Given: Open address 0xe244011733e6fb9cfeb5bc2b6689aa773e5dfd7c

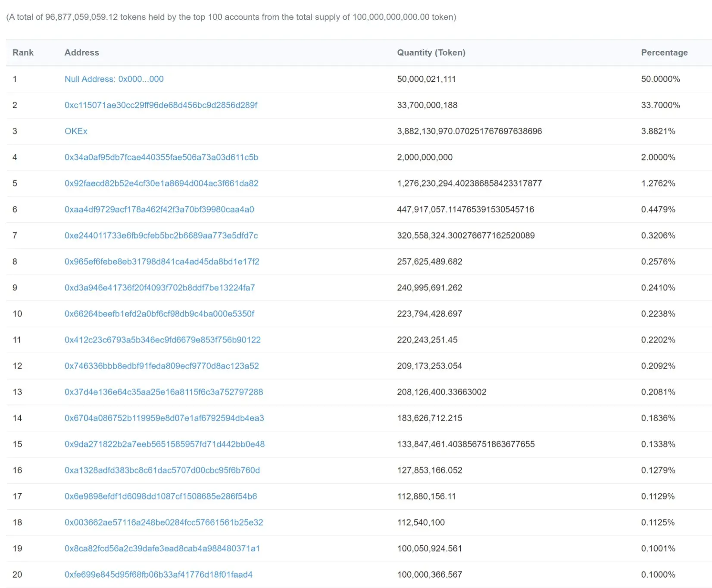Looking at the screenshot, I should pyautogui.click(x=161, y=235).
